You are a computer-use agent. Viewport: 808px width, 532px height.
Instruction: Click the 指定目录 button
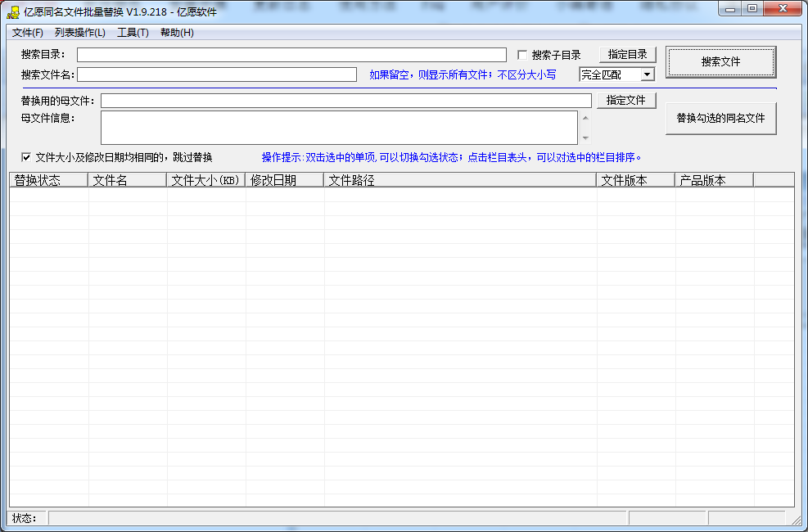coord(627,55)
